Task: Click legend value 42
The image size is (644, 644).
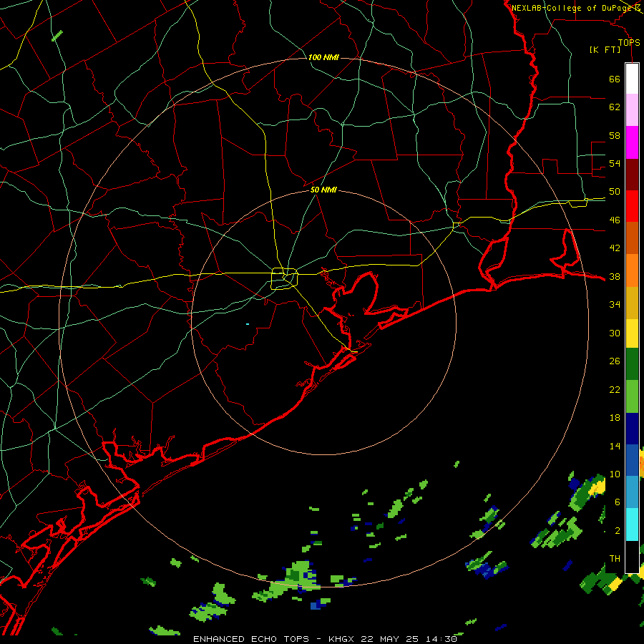Action: pos(615,248)
